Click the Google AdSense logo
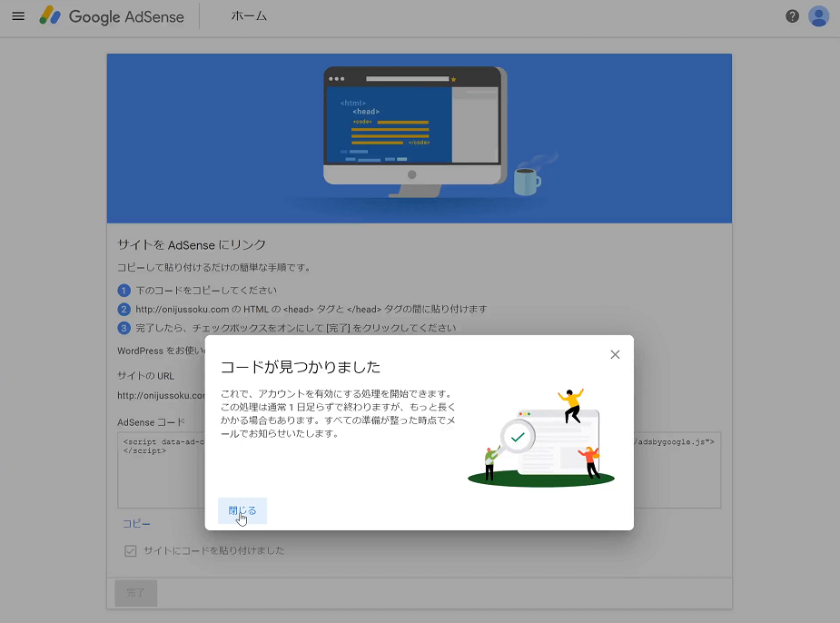840x623 pixels. coord(112,16)
